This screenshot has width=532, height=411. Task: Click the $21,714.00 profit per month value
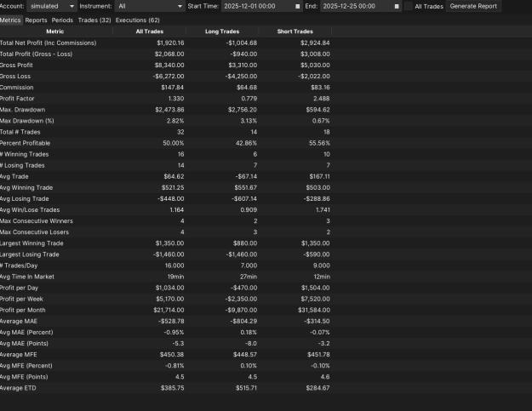[x=169, y=311]
